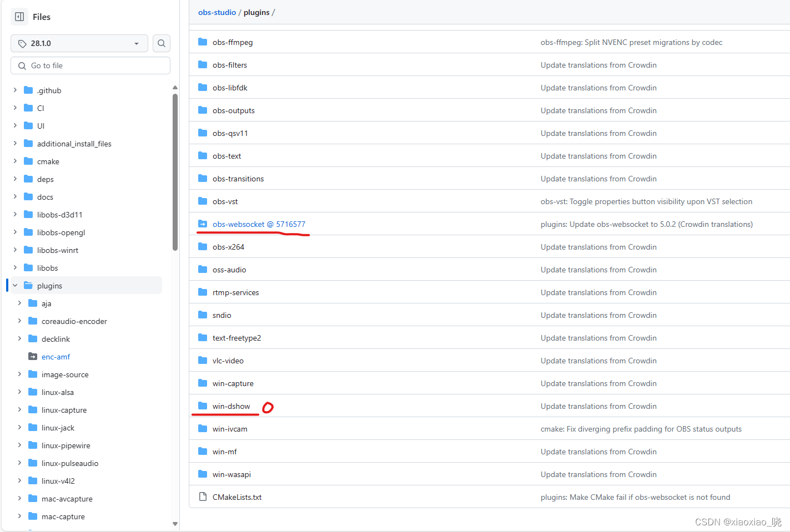Select mac-capture in file tree
The height and width of the screenshot is (532, 790).
tap(63, 516)
